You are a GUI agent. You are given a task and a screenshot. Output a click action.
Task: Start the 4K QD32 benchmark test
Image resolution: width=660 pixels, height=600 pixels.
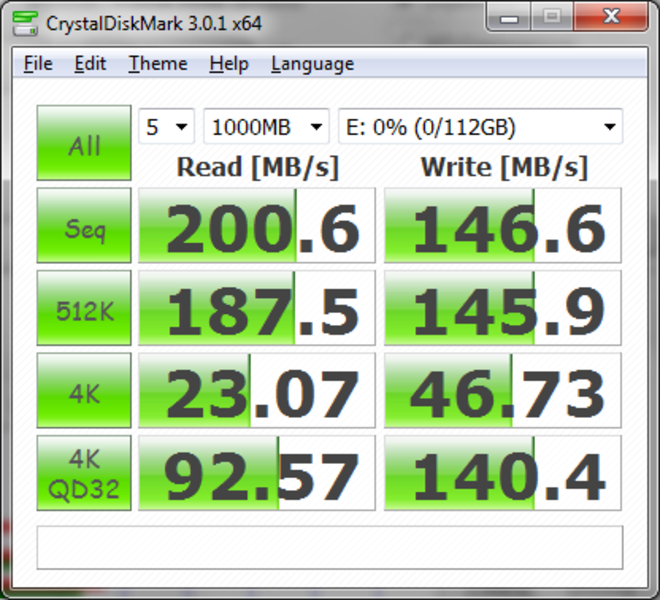pyautogui.click(x=84, y=473)
